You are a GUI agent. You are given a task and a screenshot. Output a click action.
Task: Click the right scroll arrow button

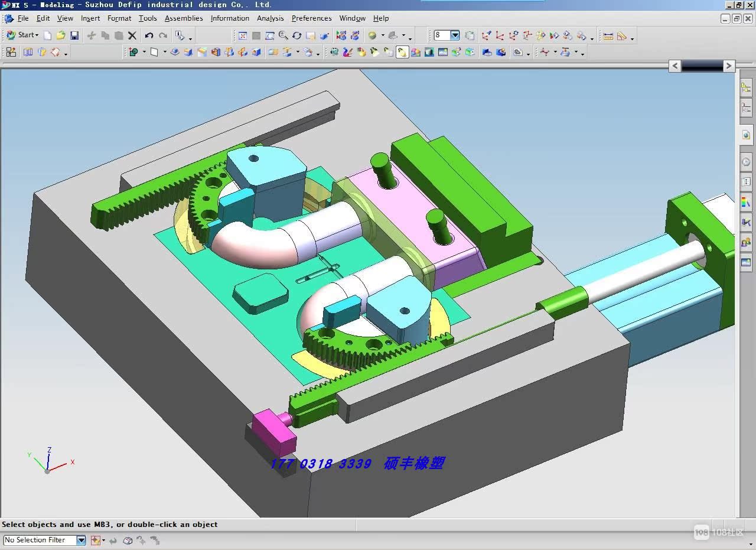pyautogui.click(x=729, y=66)
